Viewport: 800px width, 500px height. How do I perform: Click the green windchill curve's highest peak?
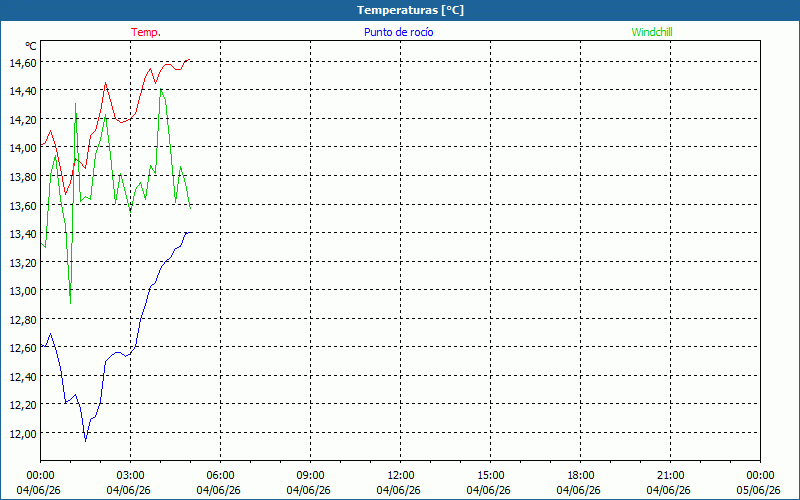161,89
